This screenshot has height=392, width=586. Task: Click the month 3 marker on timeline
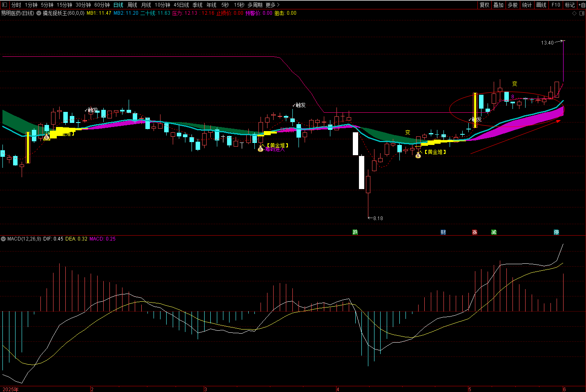pos(205,389)
